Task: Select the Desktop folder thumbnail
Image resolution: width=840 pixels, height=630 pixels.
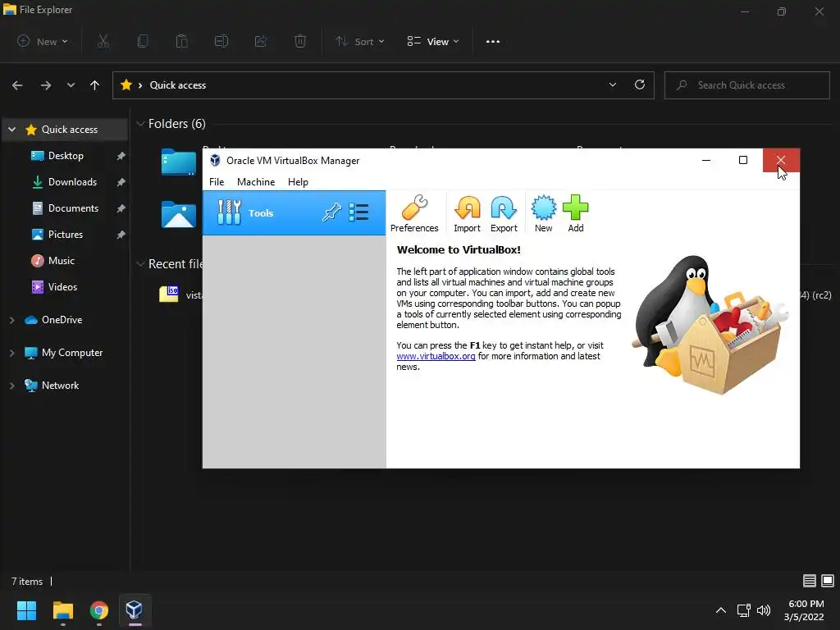Action: (x=178, y=162)
